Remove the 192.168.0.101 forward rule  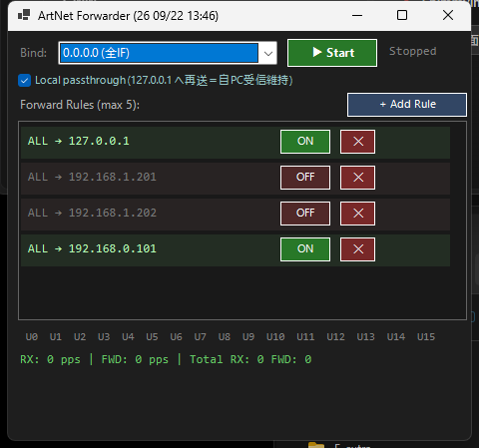357,249
